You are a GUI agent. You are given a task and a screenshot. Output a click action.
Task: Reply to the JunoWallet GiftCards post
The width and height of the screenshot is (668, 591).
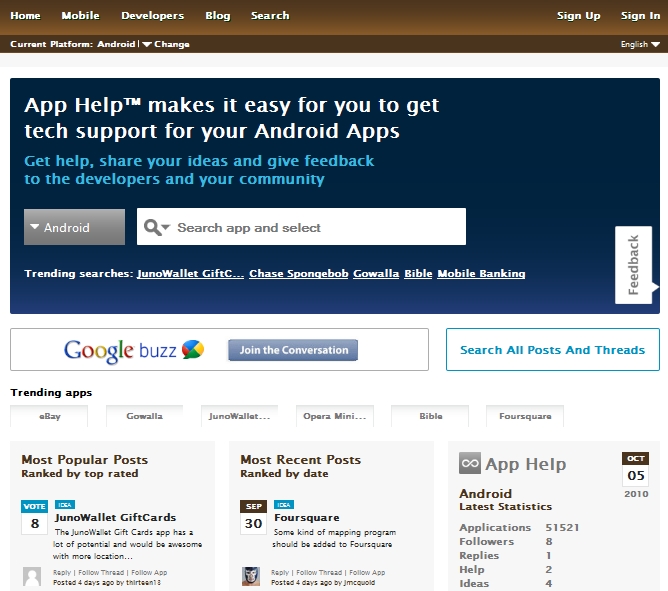point(62,573)
